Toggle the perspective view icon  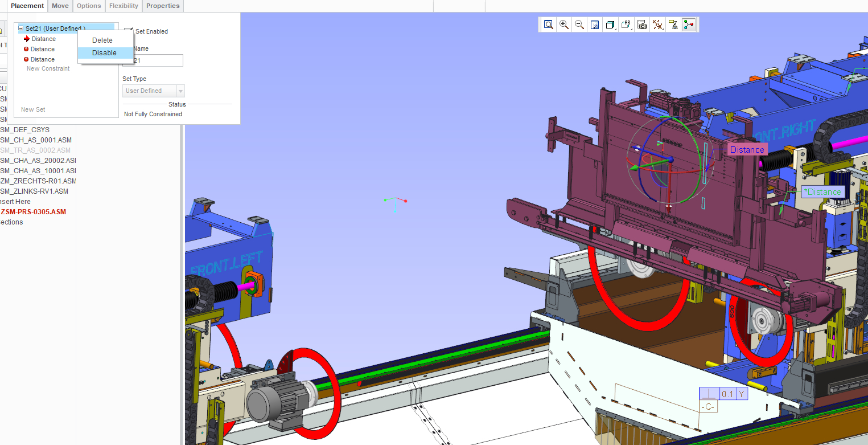coord(673,25)
